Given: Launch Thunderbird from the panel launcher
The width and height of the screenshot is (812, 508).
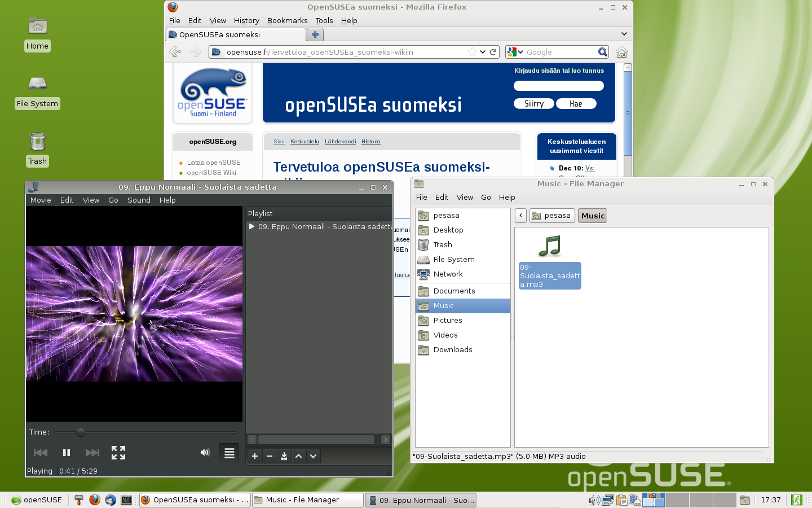Looking at the screenshot, I should tap(111, 500).
